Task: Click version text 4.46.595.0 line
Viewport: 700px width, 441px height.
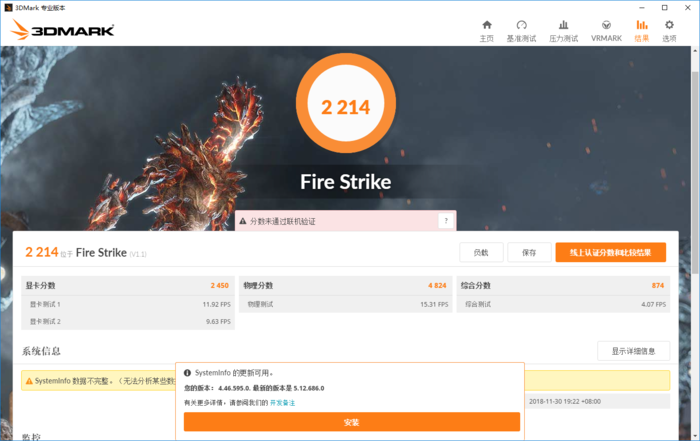Action: (x=254, y=388)
